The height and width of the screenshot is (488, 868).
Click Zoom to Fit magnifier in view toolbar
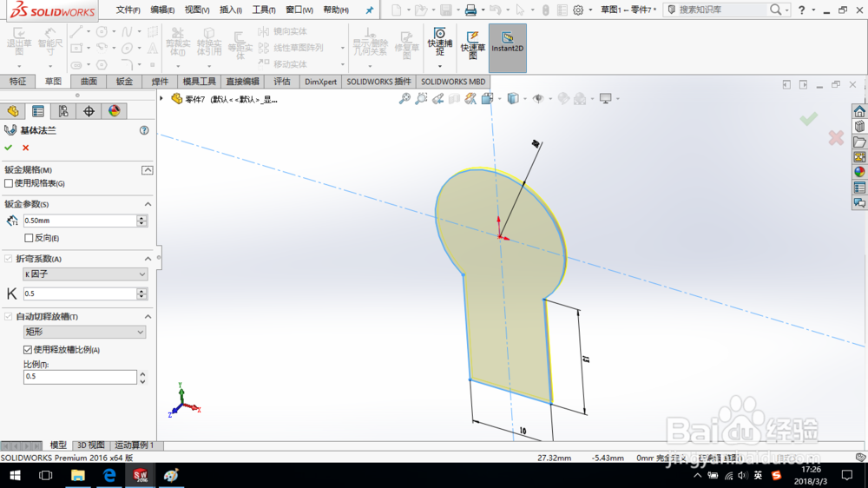pyautogui.click(x=404, y=99)
